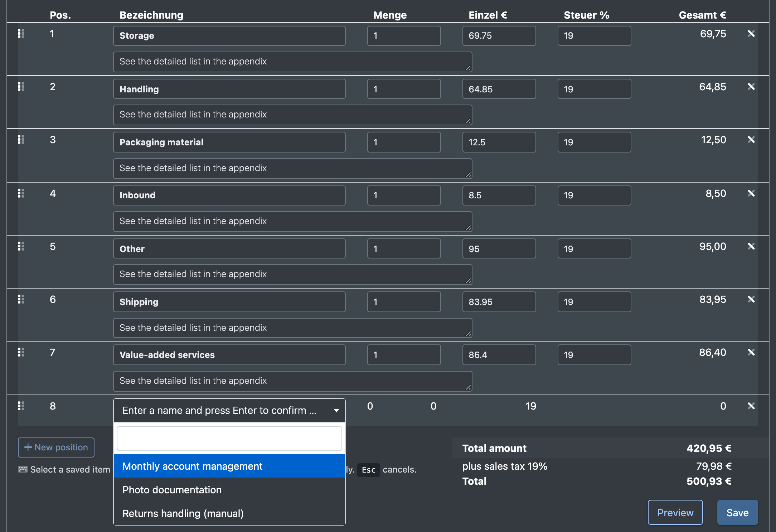Click the sales tax value 79,98 €
This screenshot has width=776, height=532.
[x=714, y=466]
